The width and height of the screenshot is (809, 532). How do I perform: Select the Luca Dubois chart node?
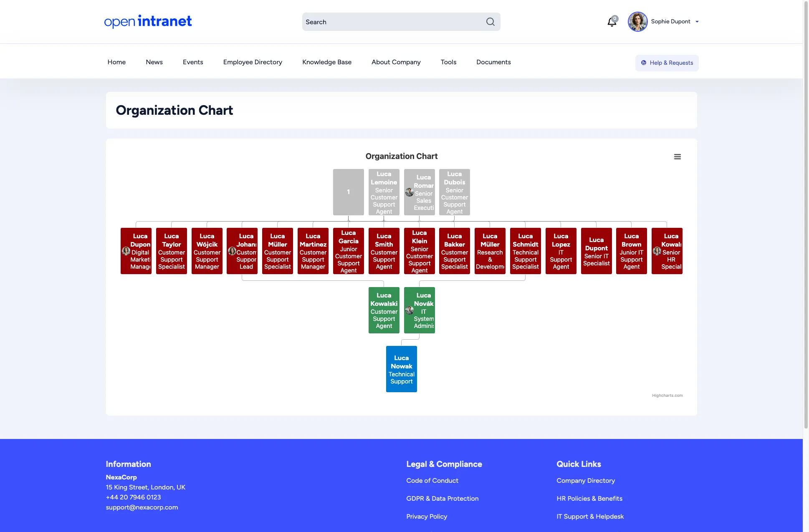pos(454,192)
